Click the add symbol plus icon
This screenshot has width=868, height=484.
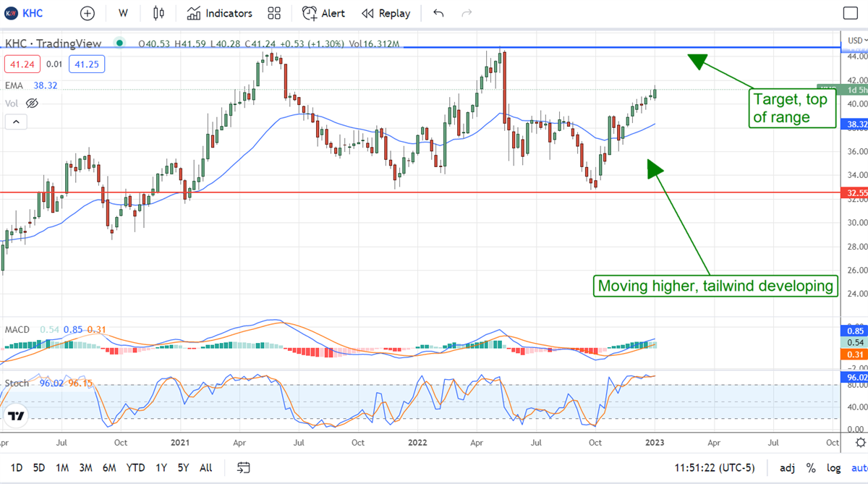click(x=87, y=13)
